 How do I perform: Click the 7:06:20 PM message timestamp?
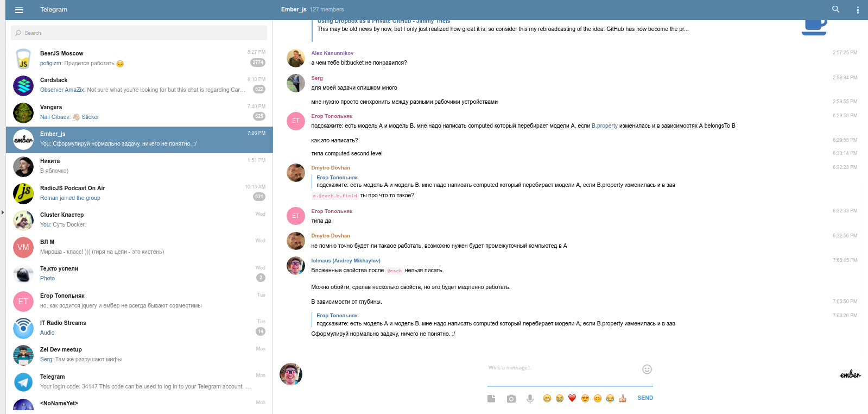click(x=845, y=316)
